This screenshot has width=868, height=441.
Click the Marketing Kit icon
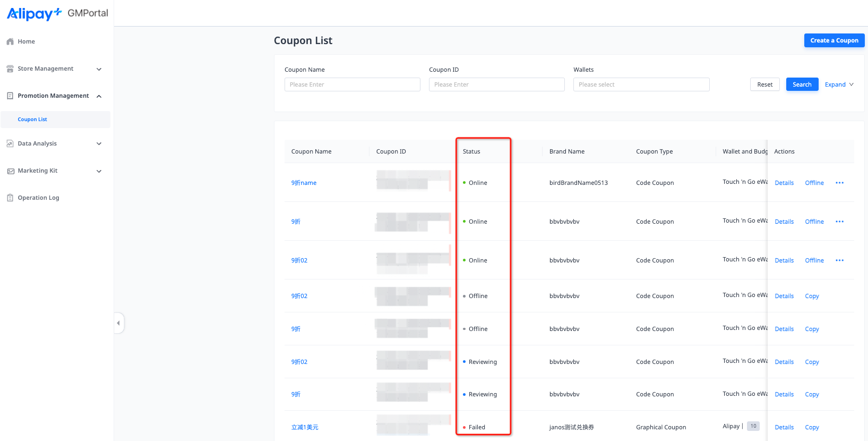coord(10,171)
